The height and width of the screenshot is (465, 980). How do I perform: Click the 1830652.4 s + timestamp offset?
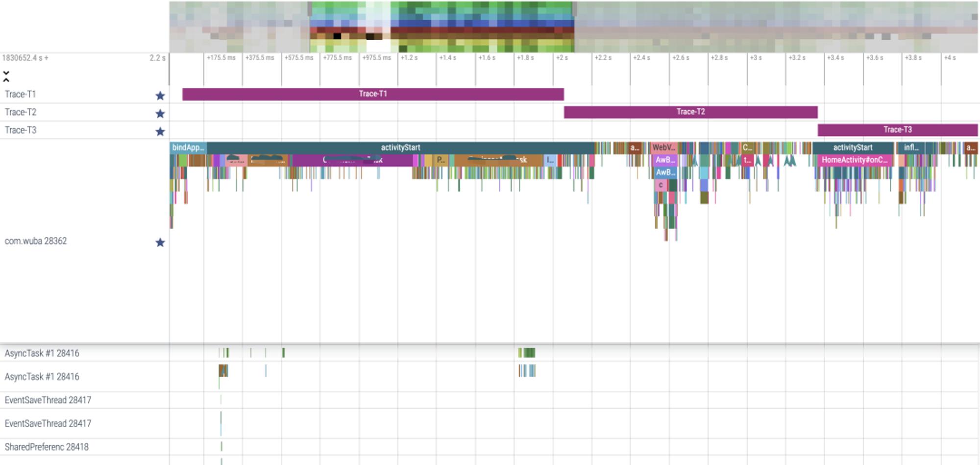(x=25, y=58)
